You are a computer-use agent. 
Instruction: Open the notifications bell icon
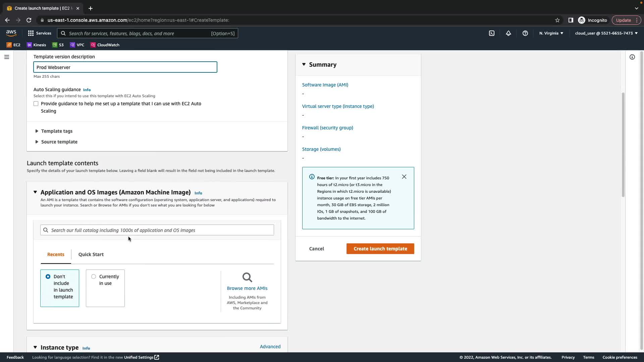tap(508, 33)
